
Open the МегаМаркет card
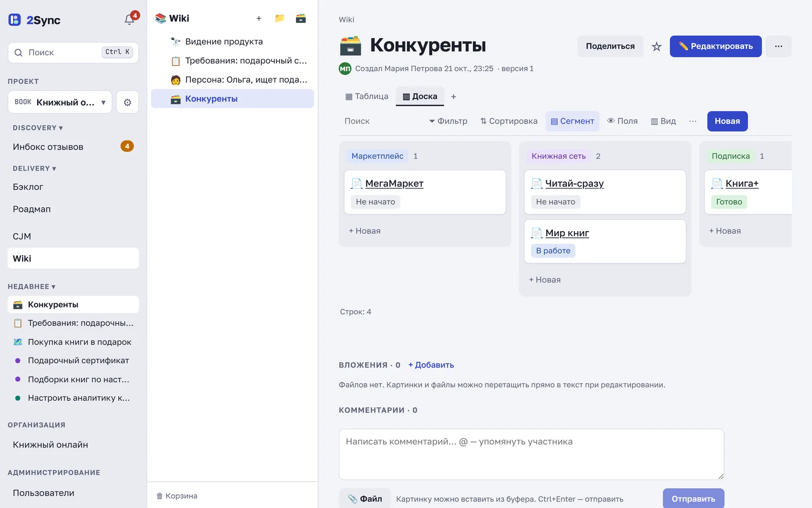pyautogui.click(x=394, y=183)
